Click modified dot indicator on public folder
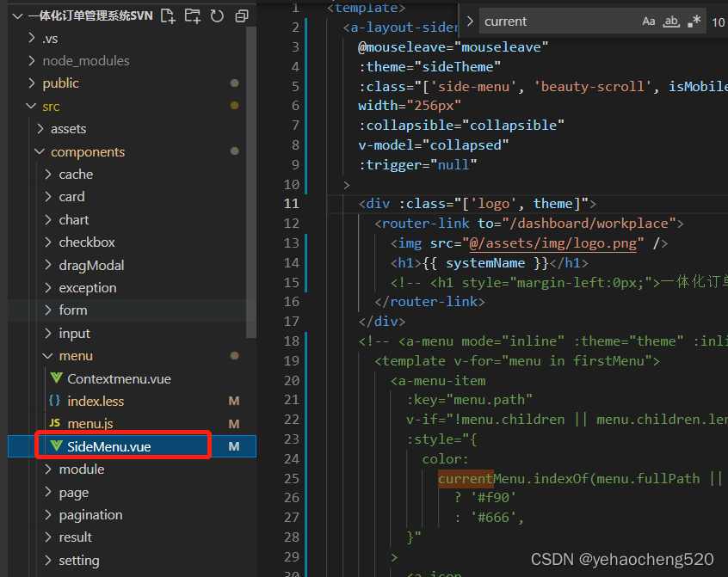The width and height of the screenshot is (728, 577). (x=234, y=83)
